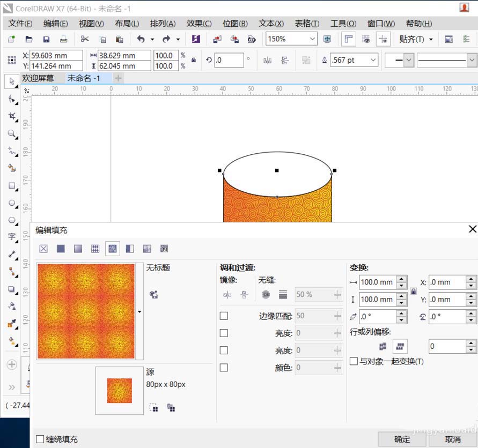Select the Zoom tool
The height and width of the screenshot is (448, 478).
[x=11, y=132]
